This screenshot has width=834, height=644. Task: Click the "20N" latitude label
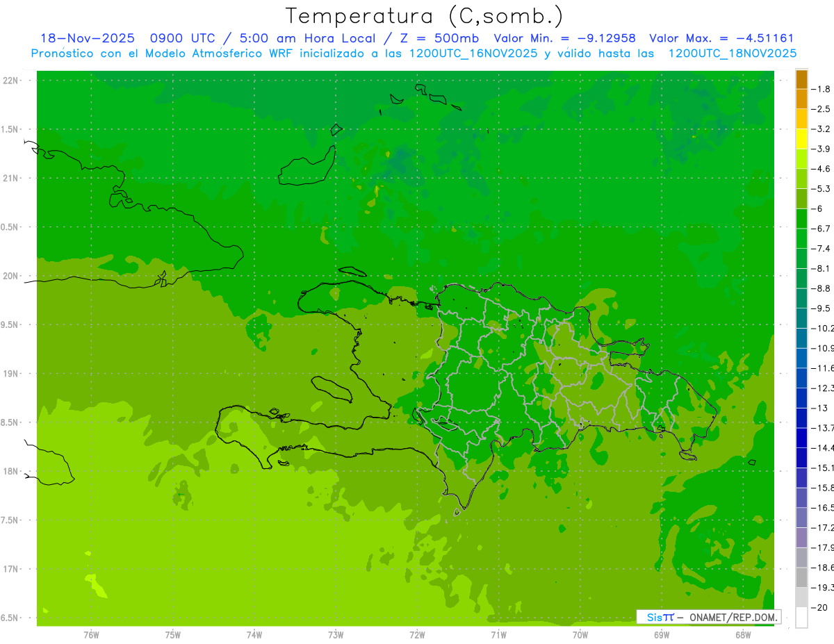[12, 276]
